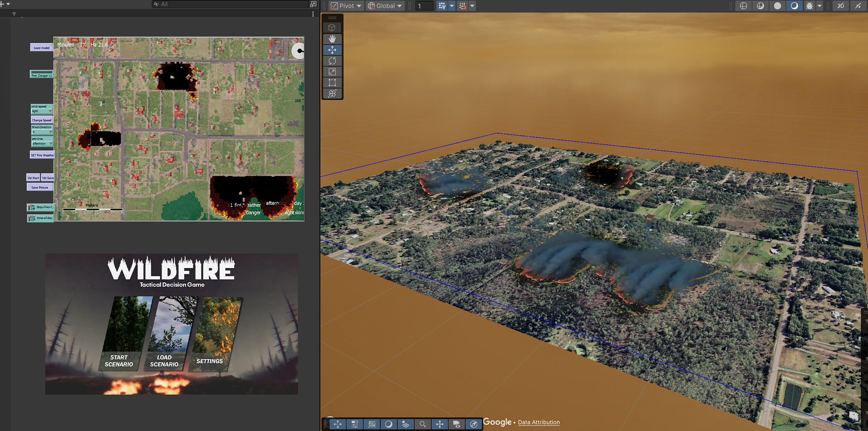Open the three-dot panel options menu
The width and height of the screenshot is (868, 431).
[313, 14]
